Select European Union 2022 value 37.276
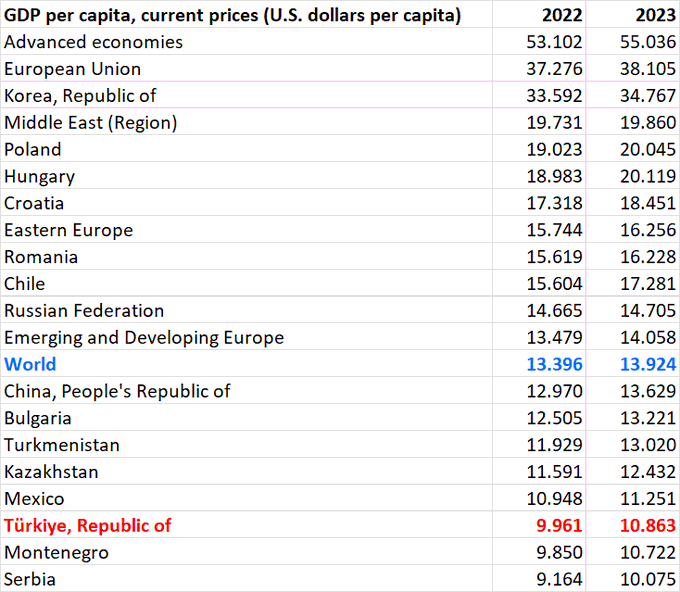This screenshot has width=680, height=592. click(x=554, y=69)
